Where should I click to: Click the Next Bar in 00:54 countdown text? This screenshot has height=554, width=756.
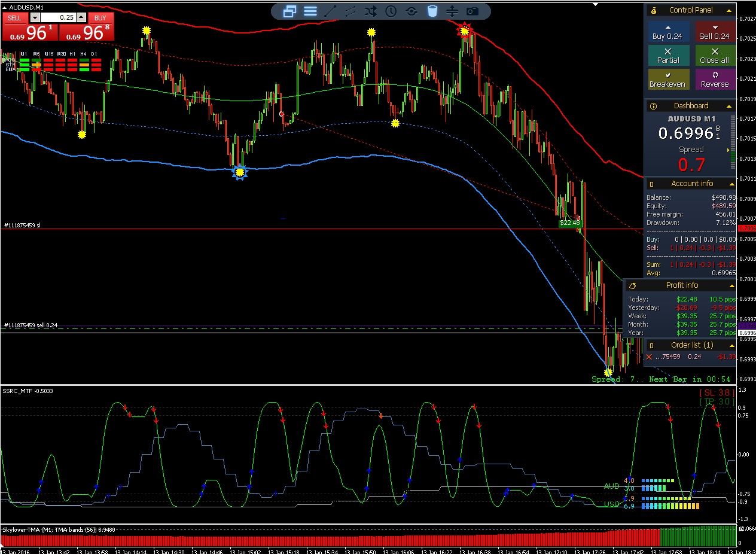click(x=690, y=379)
